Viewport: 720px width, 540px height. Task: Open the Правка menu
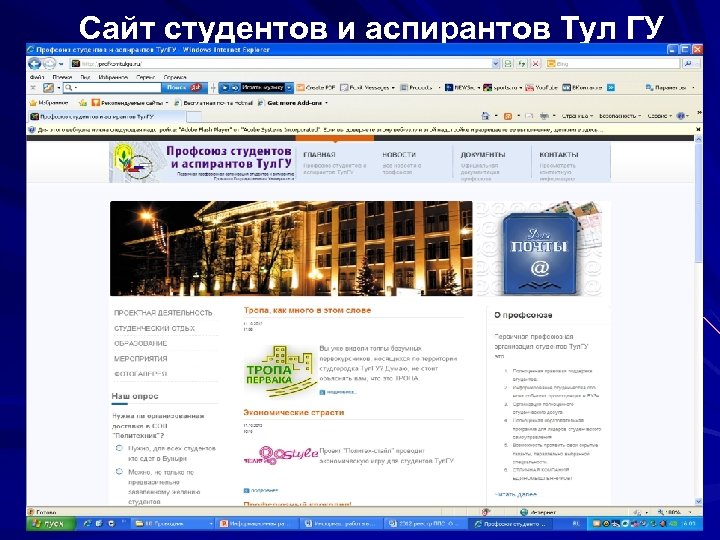coord(62,77)
